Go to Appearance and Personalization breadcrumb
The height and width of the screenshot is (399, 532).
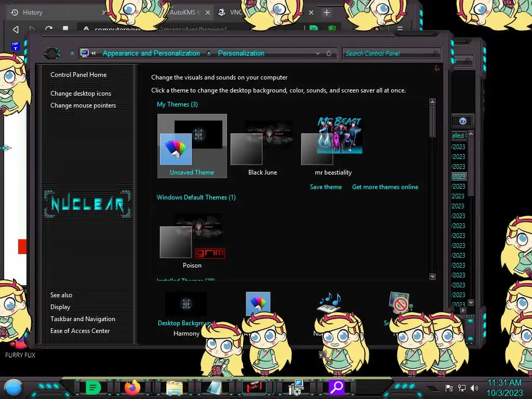pyautogui.click(x=151, y=54)
